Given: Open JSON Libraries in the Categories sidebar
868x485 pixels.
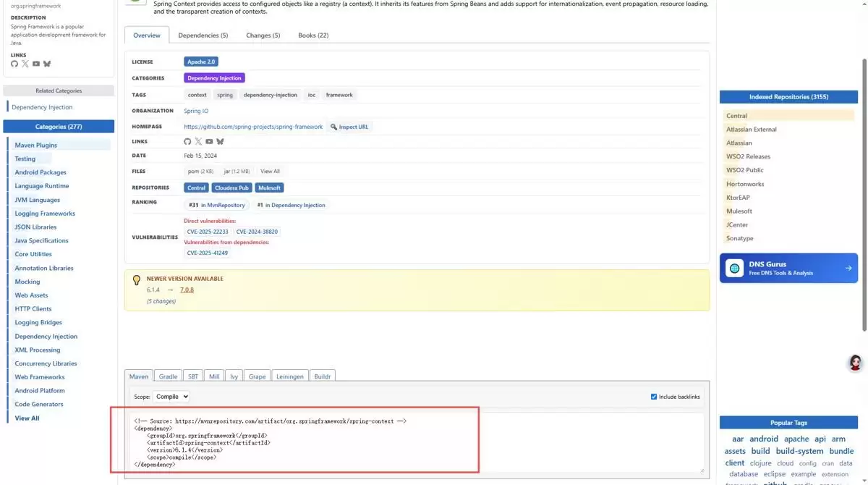Looking at the screenshot, I should (x=35, y=227).
